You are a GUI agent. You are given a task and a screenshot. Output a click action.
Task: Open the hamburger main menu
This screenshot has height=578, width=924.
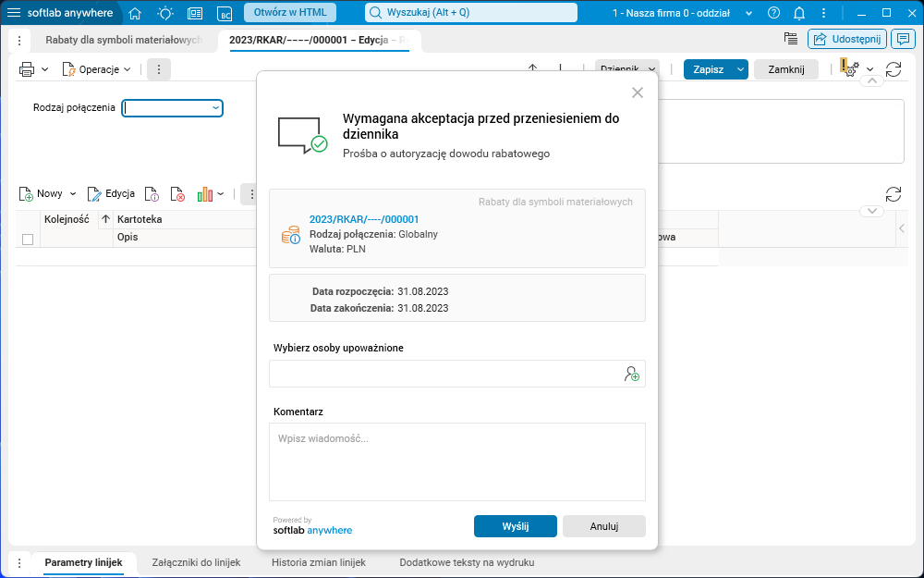pos(14,13)
